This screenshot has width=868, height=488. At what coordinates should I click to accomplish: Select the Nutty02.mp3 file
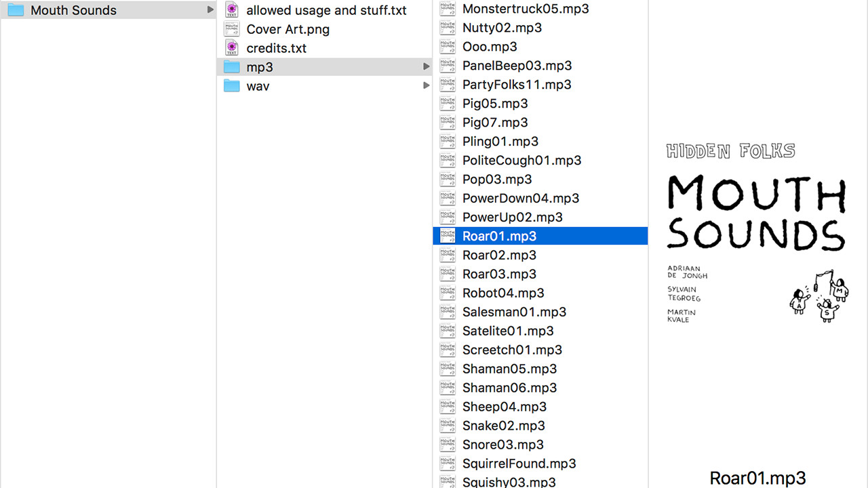point(501,28)
